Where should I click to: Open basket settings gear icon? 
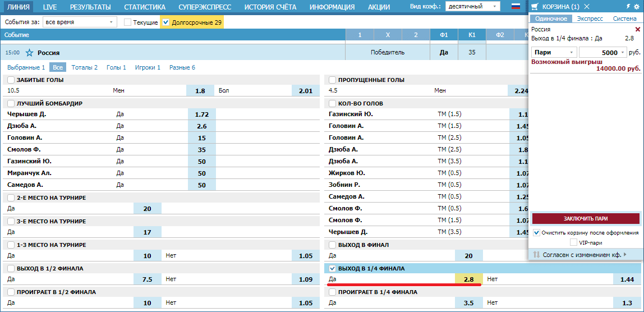coord(637,7)
